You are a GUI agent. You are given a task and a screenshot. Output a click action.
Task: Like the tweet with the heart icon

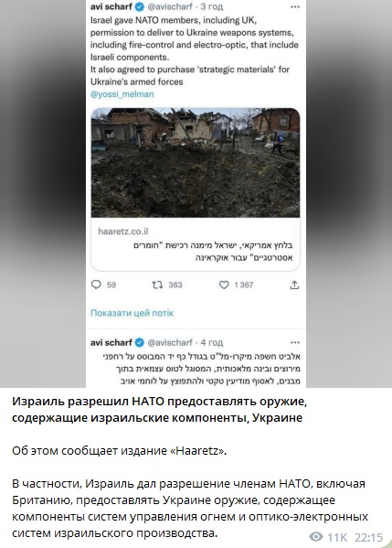[224, 285]
